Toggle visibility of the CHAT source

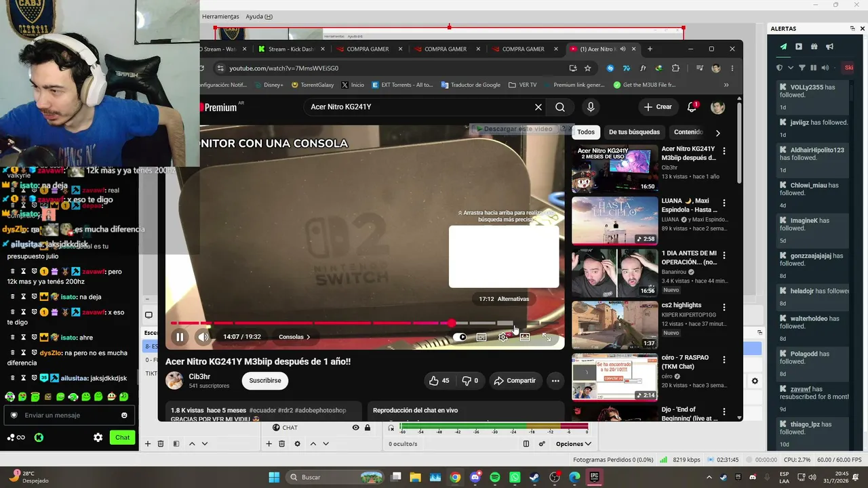click(x=355, y=428)
